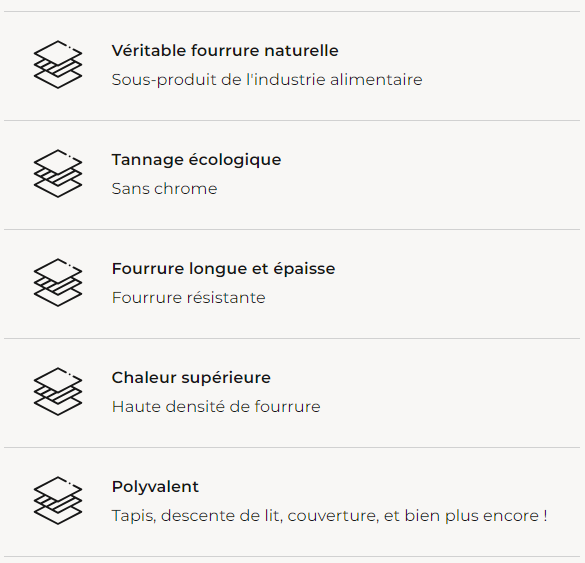Click the word couverture in the last description

click(x=333, y=517)
